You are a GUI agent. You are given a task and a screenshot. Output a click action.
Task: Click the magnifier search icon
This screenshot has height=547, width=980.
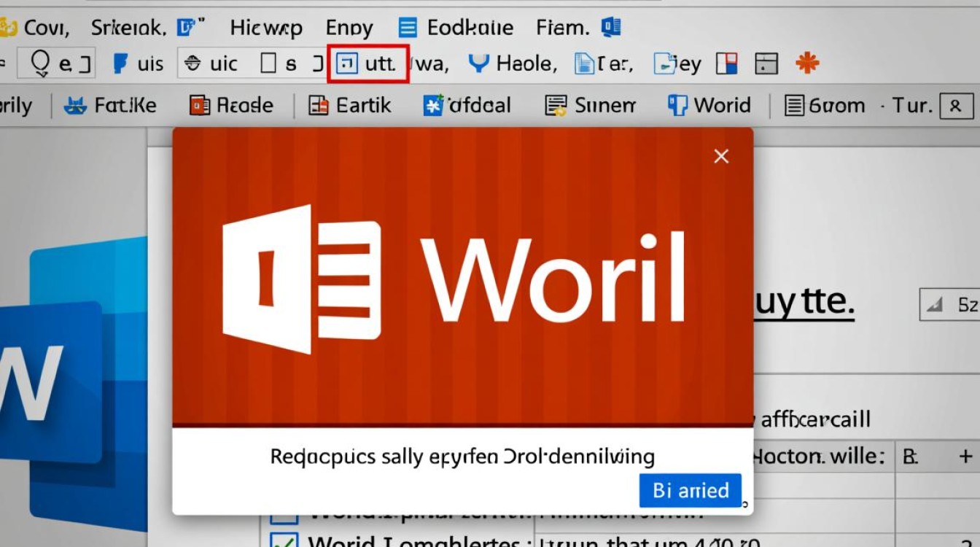point(41,64)
